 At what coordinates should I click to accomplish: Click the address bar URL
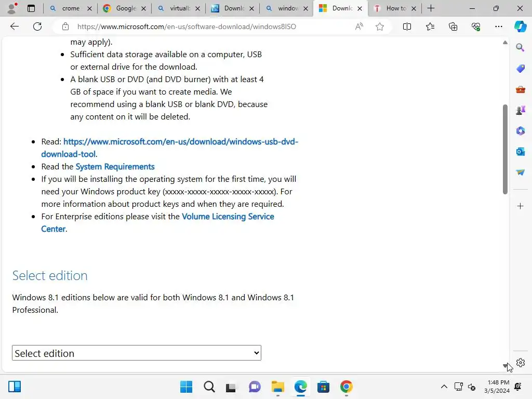tap(187, 26)
